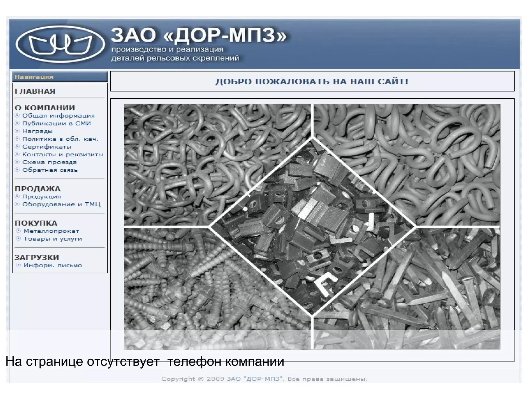Click bullet icon beside Продукция
This screenshot has height=399, width=532.
pyautogui.click(x=17, y=196)
